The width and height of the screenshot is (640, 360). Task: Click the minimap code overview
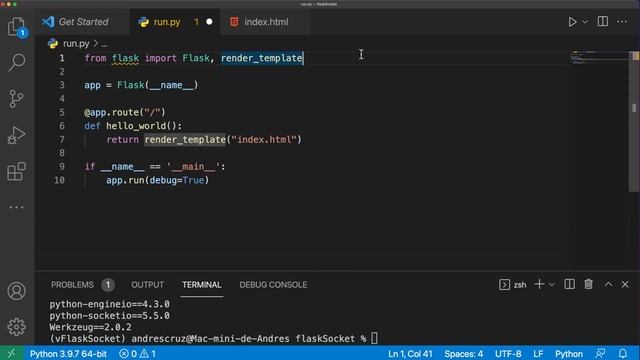(599, 58)
